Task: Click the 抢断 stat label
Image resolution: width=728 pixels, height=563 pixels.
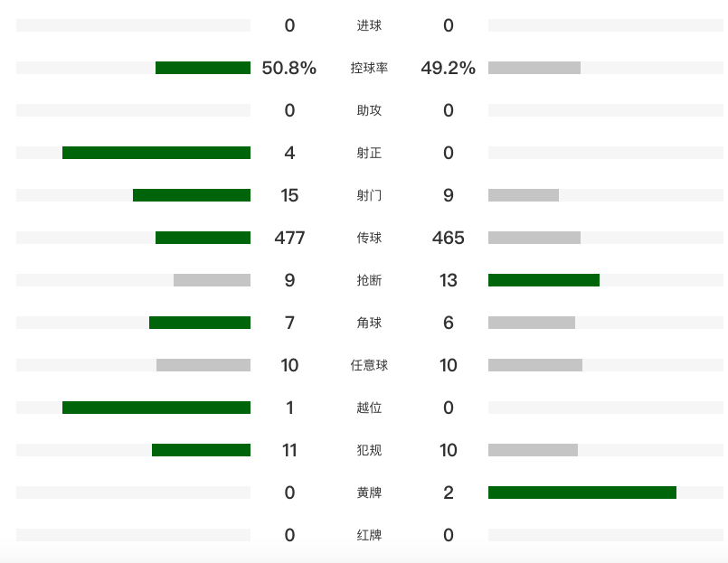Action: (x=369, y=280)
